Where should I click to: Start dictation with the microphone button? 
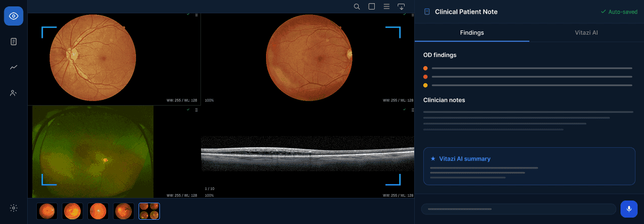[629, 209]
